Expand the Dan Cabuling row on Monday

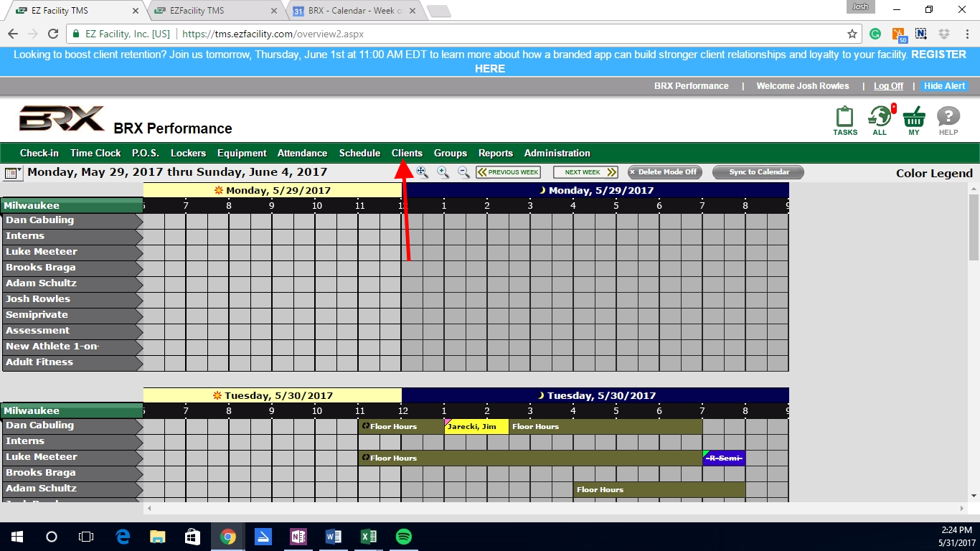point(72,220)
